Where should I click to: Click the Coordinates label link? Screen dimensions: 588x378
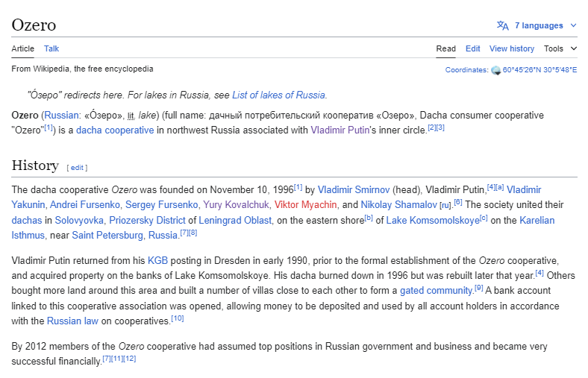[x=466, y=70]
